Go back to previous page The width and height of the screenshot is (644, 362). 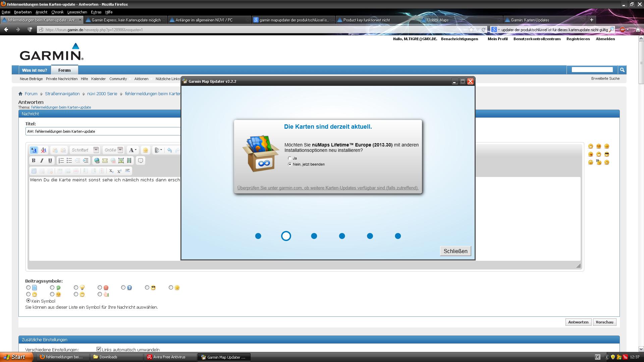click(x=6, y=29)
